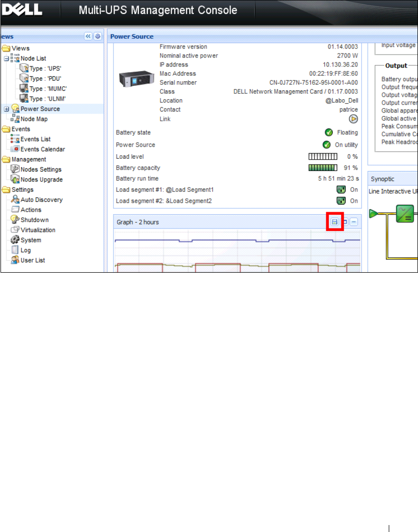Select the Management folder

click(29, 160)
